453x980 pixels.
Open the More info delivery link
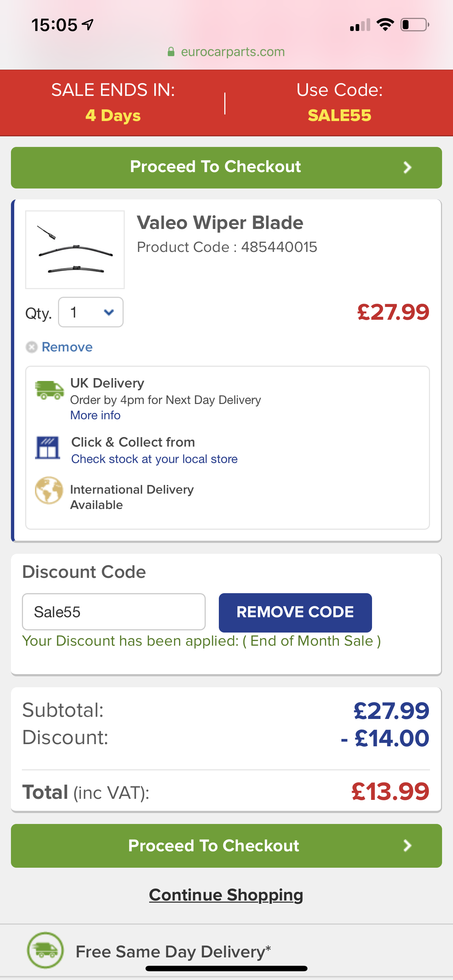click(x=95, y=415)
